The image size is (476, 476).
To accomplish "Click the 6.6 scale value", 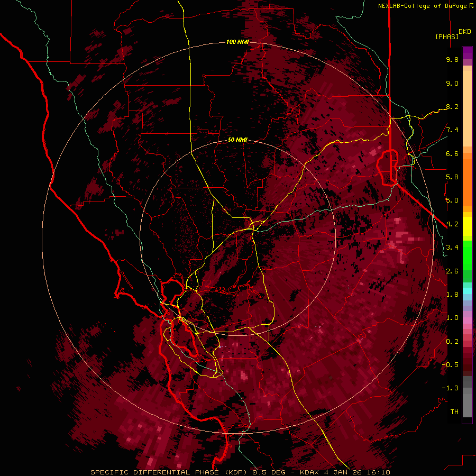I will pos(452,153).
